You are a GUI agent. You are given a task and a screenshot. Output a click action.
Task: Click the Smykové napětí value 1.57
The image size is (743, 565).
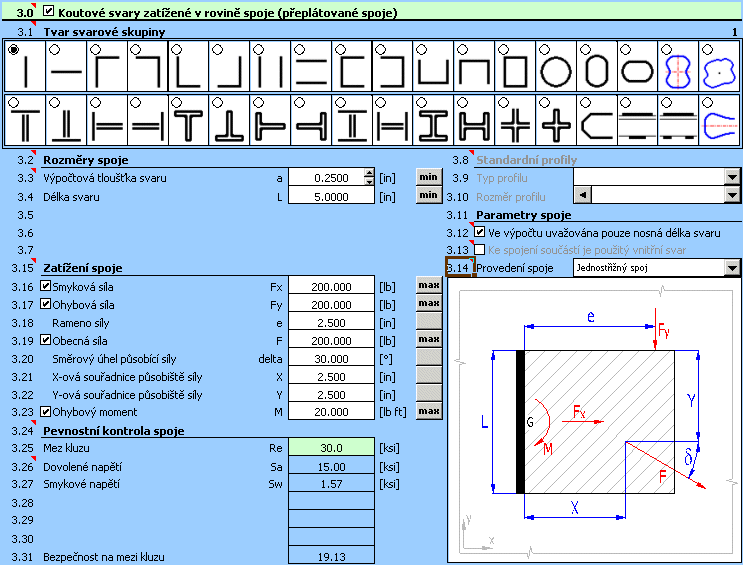click(x=331, y=484)
